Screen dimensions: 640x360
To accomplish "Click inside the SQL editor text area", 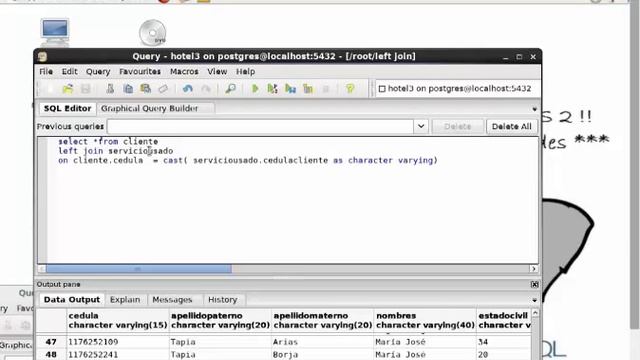I will 292,200.
